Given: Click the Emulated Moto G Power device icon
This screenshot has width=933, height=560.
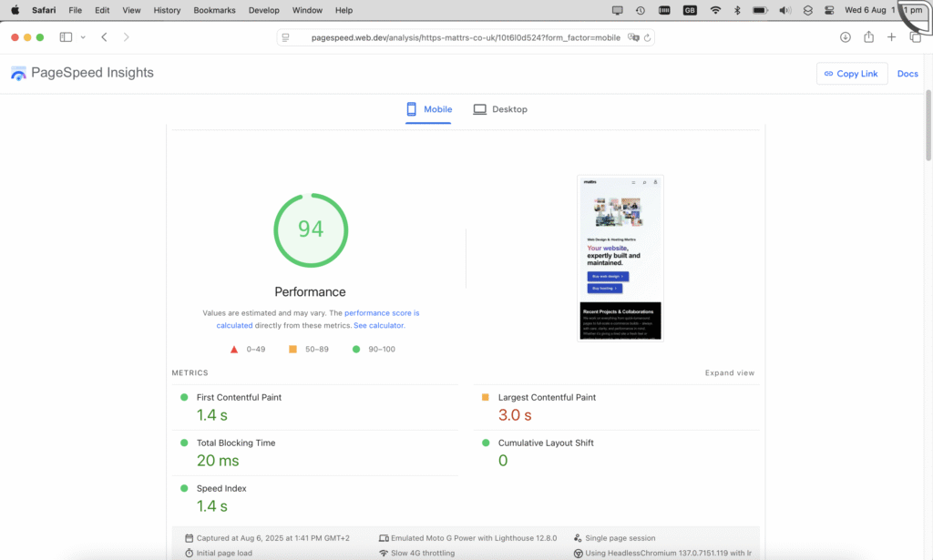Looking at the screenshot, I should click(x=384, y=538).
